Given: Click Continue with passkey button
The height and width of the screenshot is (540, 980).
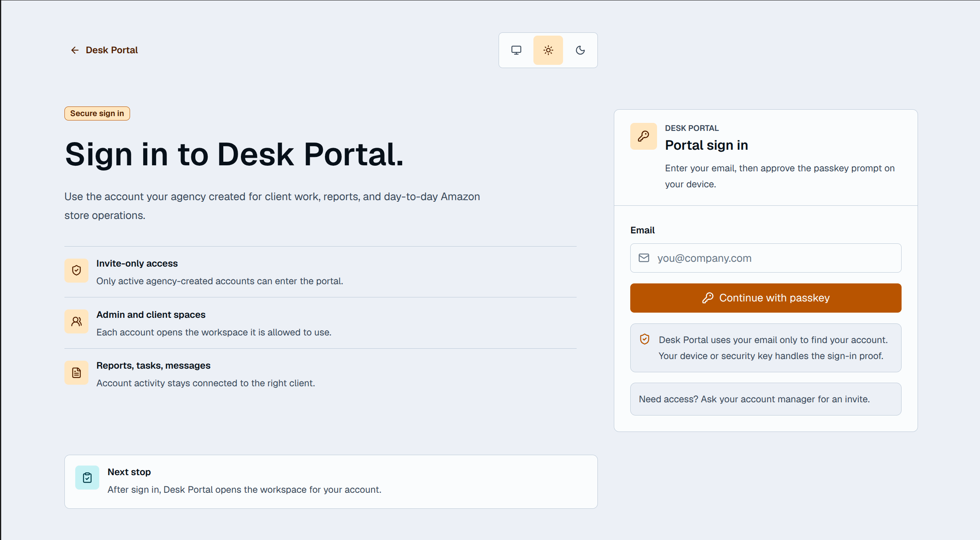Looking at the screenshot, I should click(x=766, y=298).
